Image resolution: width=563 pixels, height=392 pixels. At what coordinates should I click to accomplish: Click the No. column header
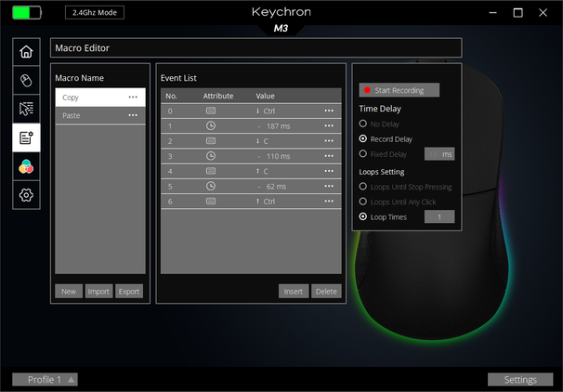pyautogui.click(x=171, y=96)
